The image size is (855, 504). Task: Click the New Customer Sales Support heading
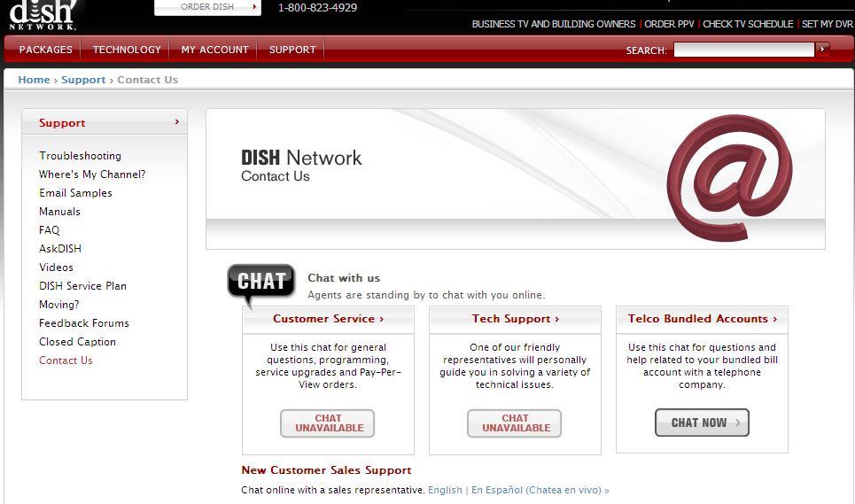pyautogui.click(x=326, y=470)
